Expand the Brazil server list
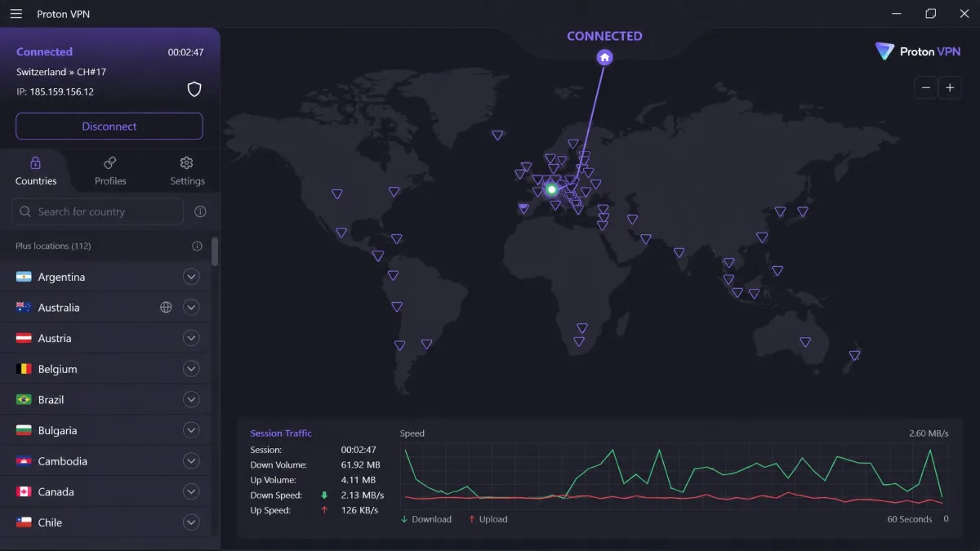This screenshot has width=980, height=551. (191, 400)
